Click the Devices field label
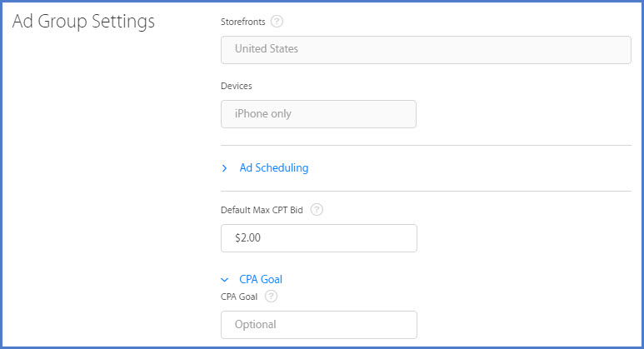Screen dimensions: 644x349 click(237, 86)
